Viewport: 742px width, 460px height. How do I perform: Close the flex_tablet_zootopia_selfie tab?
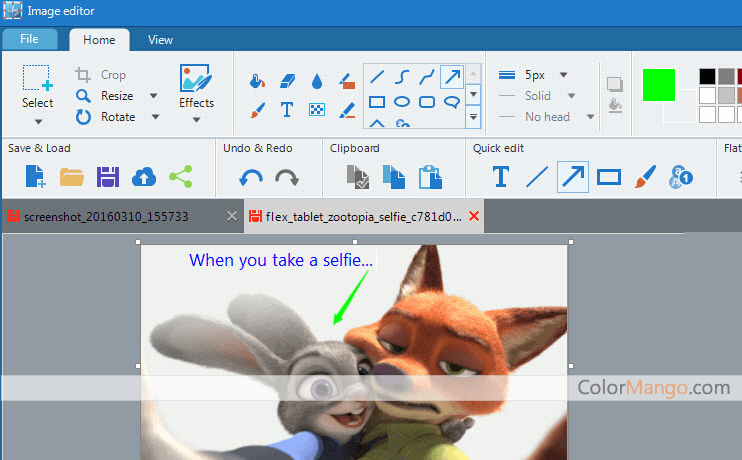(x=474, y=216)
